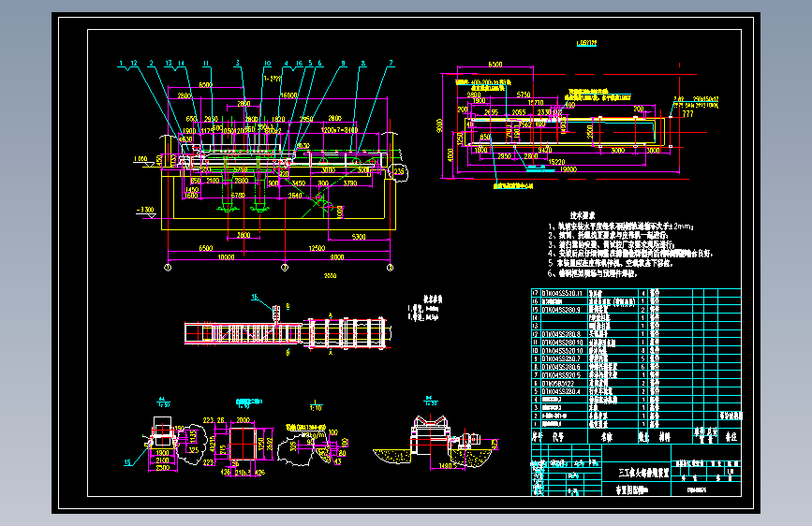Click the 777 label in the plan view
Image resolution: width=812 pixels, height=526 pixels.
click(x=687, y=114)
